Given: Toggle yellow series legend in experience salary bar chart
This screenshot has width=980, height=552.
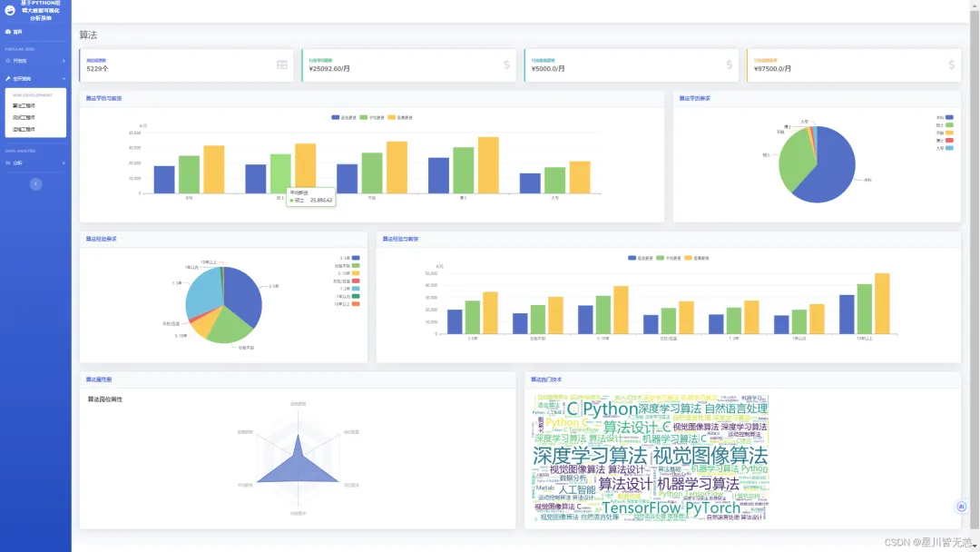Looking at the screenshot, I should [697, 258].
